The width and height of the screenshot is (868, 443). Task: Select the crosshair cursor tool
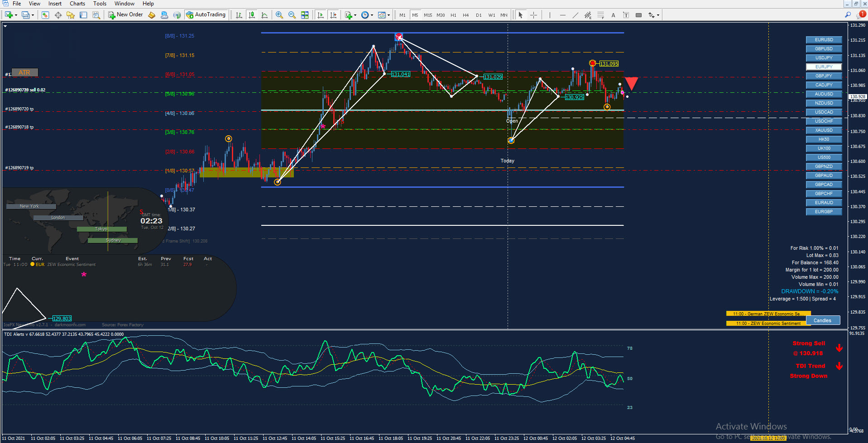[x=534, y=15]
